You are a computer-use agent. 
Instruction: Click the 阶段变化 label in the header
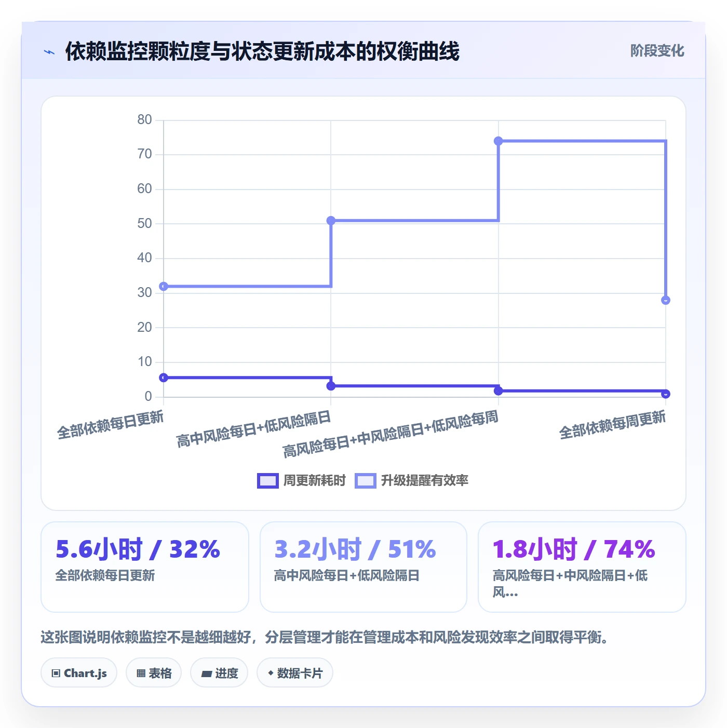pyautogui.click(x=657, y=51)
